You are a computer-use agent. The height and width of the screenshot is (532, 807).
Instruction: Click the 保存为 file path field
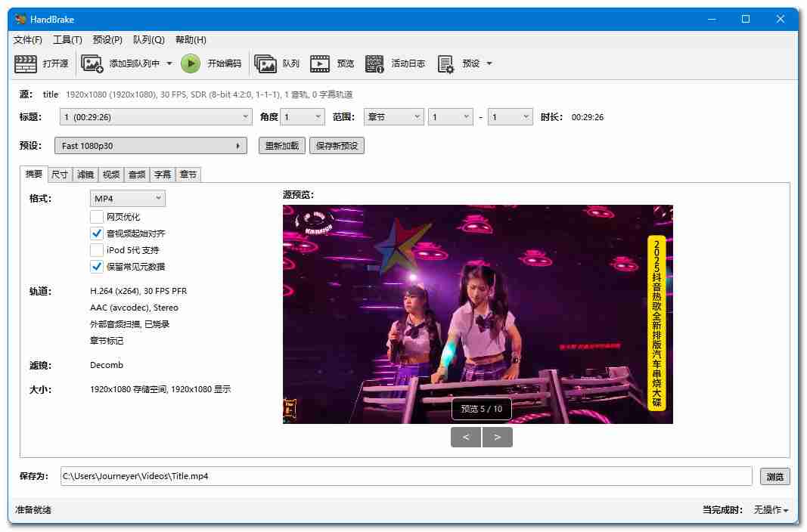tap(405, 477)
